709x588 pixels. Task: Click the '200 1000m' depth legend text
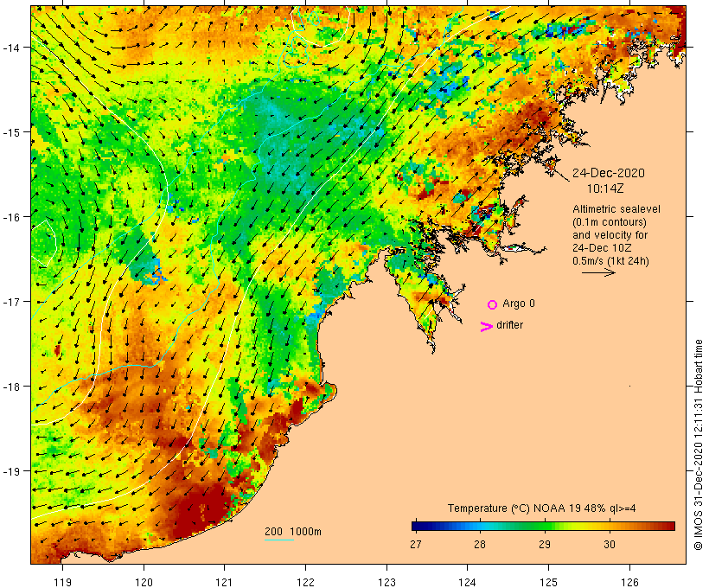pos(293,532)
